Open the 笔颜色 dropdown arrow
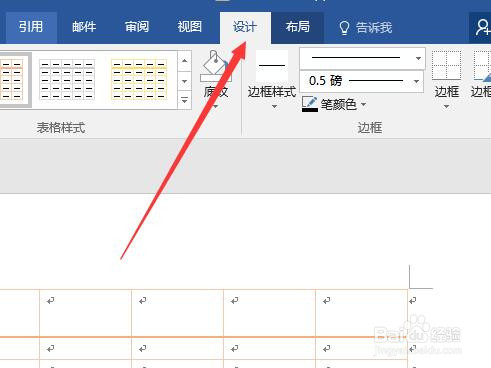Image resolution: width=491 pixels, height=368 pixels. 364,105
